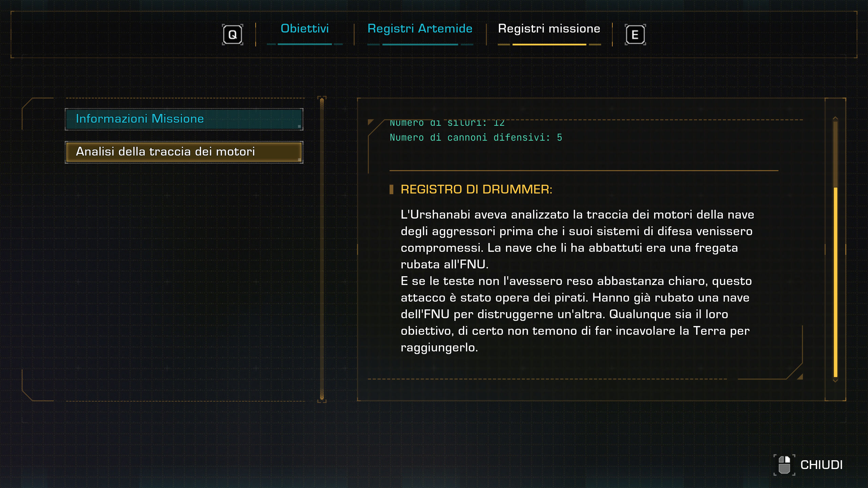Click the Drummer log paragraph text
This screenshot has width=868, height=488.
(x=577, y=281)
